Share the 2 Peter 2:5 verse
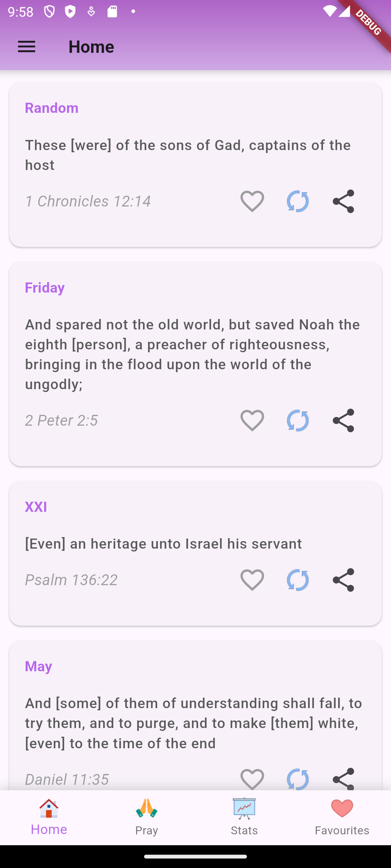The height and width of the screenshot is (868, 391). click(x=343, y=420)
